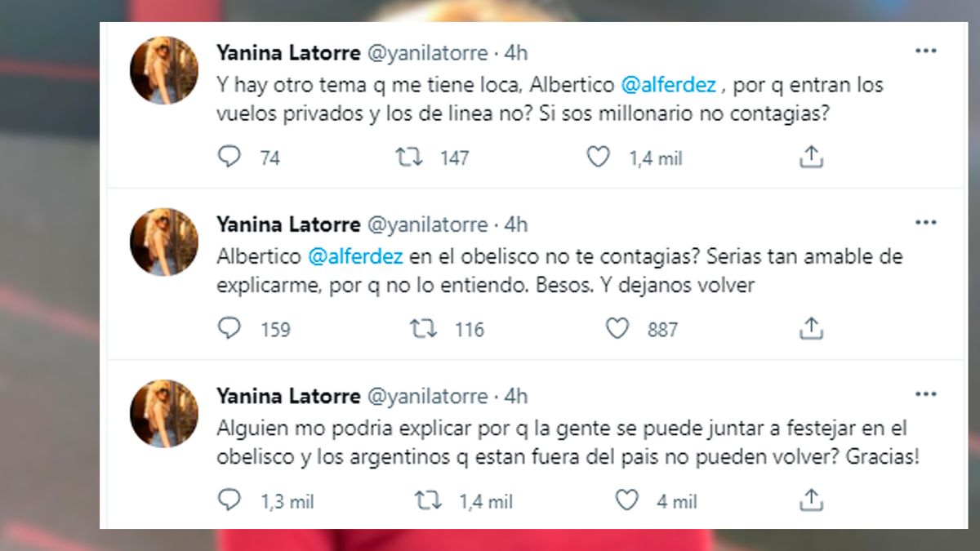Click the avatar on the third tweet
Viewport: 980px width, 551px height.
click(164, 413)
